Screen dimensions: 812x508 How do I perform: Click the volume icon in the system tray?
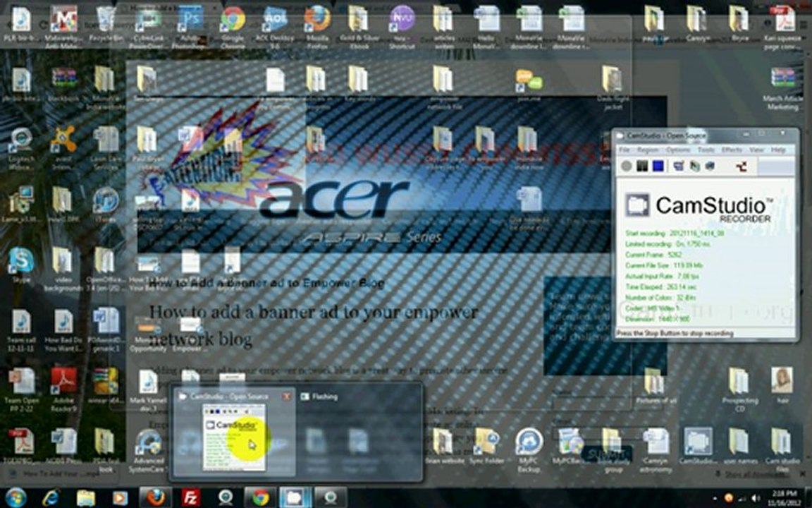[756, 498]
